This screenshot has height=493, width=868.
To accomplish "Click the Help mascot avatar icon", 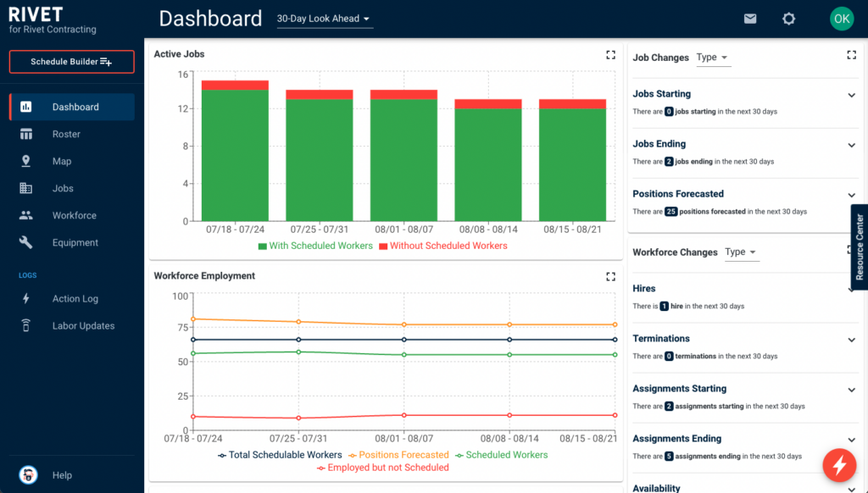I will tap(28, 474).
